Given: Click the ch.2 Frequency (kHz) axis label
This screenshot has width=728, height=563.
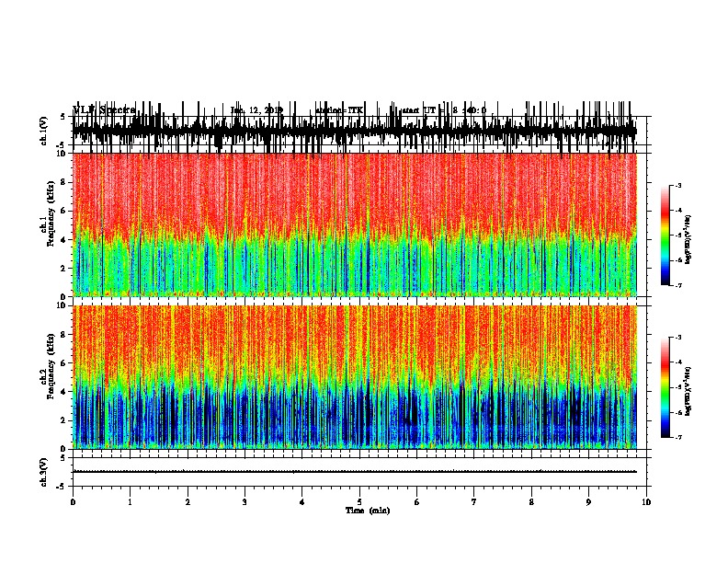Looking at the screenshot, I should pos(47,365).
